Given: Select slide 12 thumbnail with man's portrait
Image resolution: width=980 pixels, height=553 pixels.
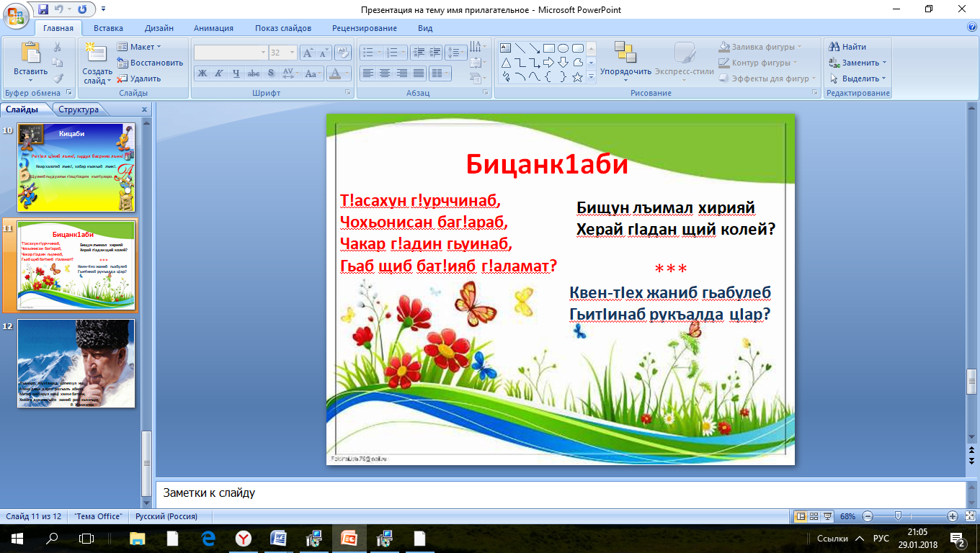Looking at the screenshot, I should (x=76, y=364).
